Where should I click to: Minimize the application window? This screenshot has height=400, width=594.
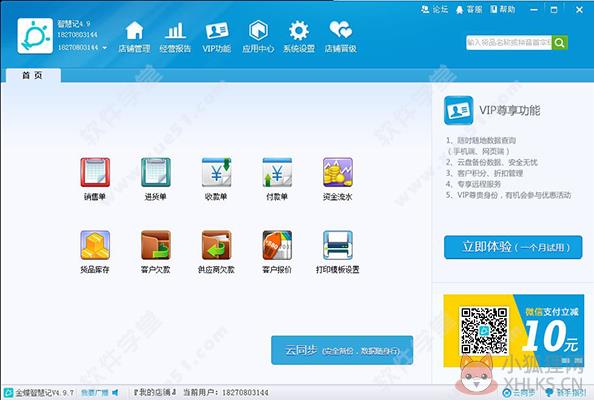click(534, 10)
